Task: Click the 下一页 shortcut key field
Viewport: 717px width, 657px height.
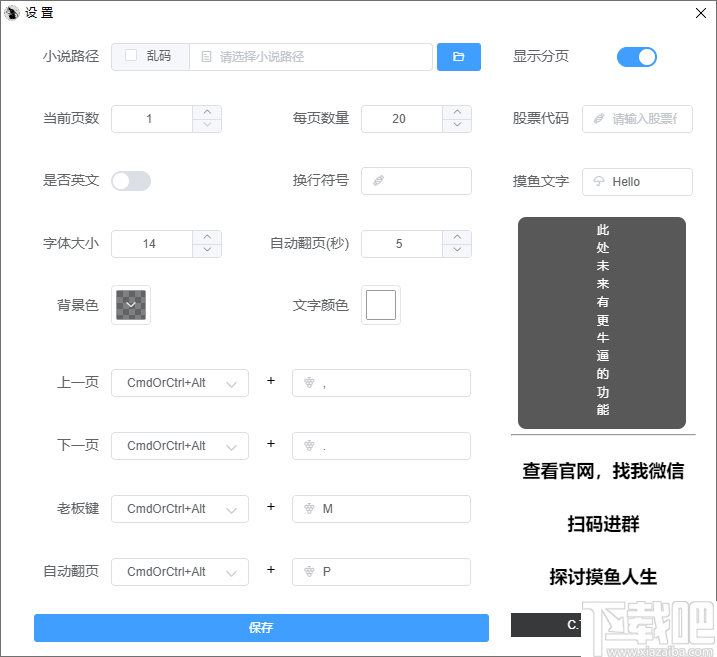Action: [x=381, y=446]
